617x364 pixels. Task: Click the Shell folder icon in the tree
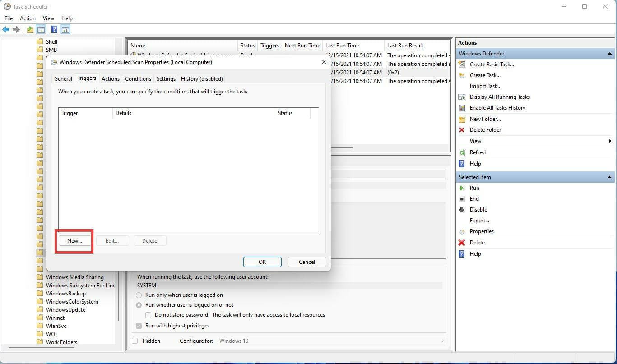[40, 42]
